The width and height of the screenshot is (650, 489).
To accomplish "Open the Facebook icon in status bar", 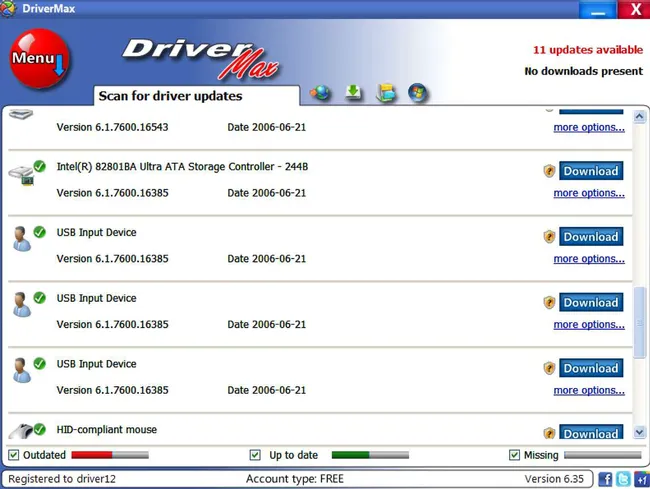I will tap(605, 479).
